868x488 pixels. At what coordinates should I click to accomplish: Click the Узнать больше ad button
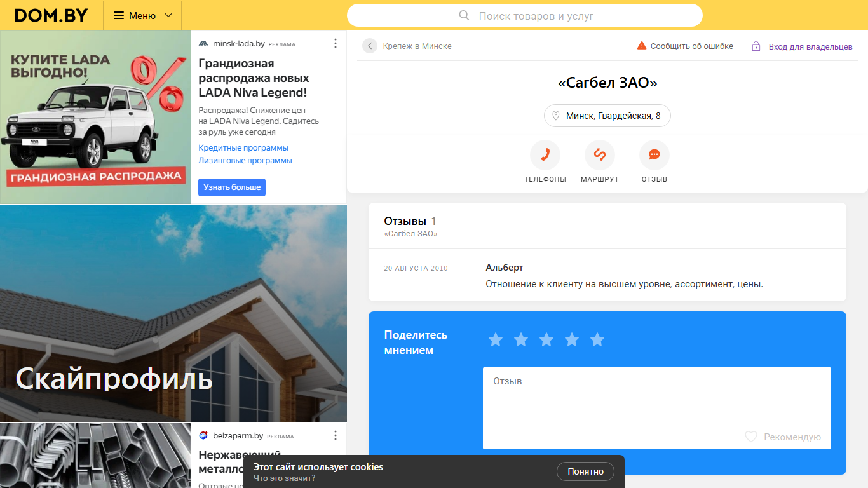(232, 187)
